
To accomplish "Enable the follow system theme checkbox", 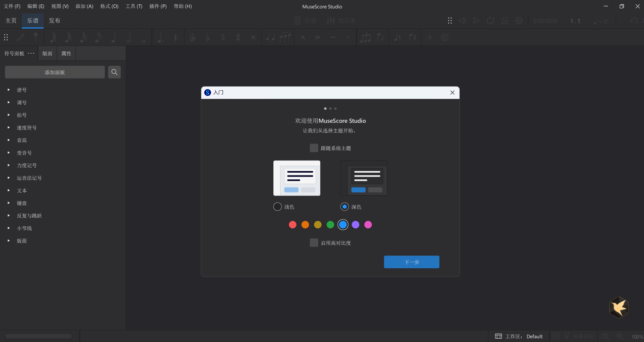I will 314,148.
